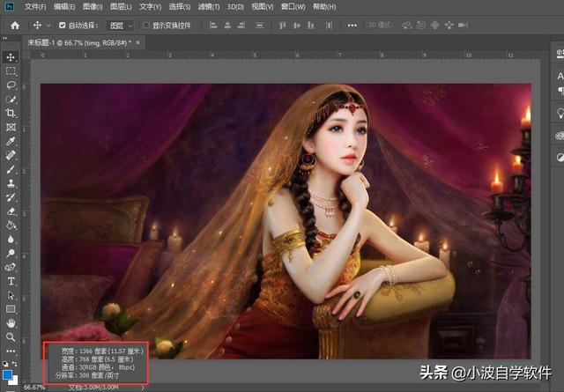Click the blue foreground color swatch

7,374
